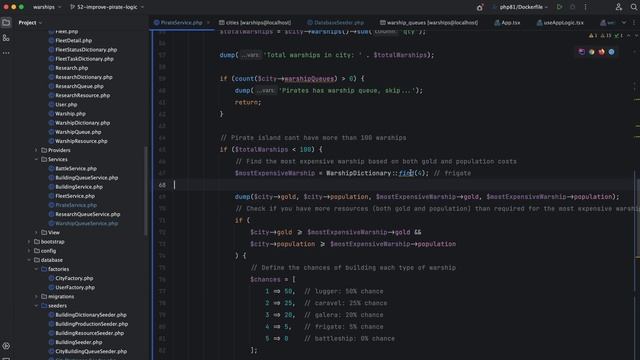The width and height of the screenshot is (640, 360).
Task: Open the Project view mode dropdown
Action: point(30,23)
